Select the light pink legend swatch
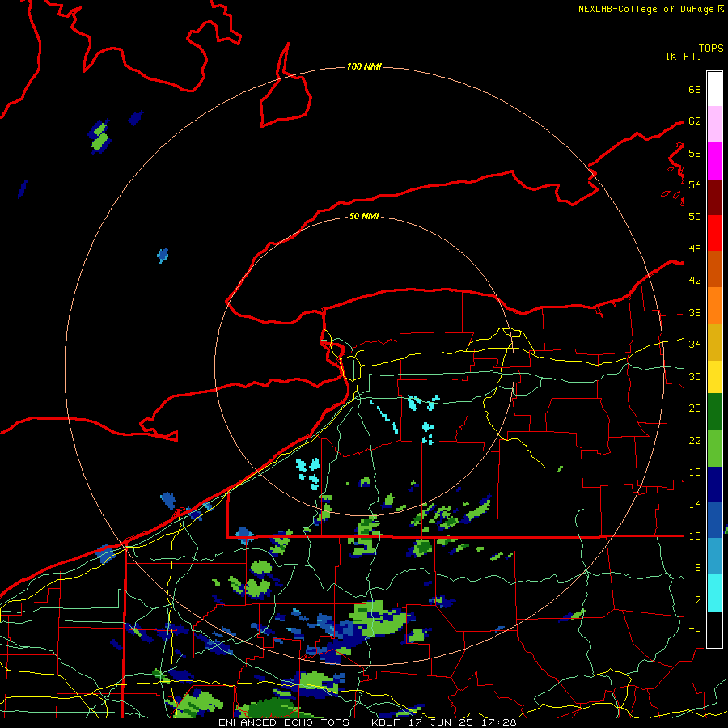The width and height of the screenshot is (728, 728). [714, 125]
